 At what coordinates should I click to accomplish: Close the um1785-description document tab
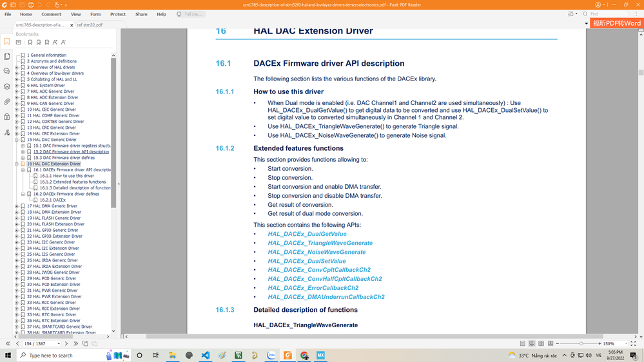pos(72,25)
